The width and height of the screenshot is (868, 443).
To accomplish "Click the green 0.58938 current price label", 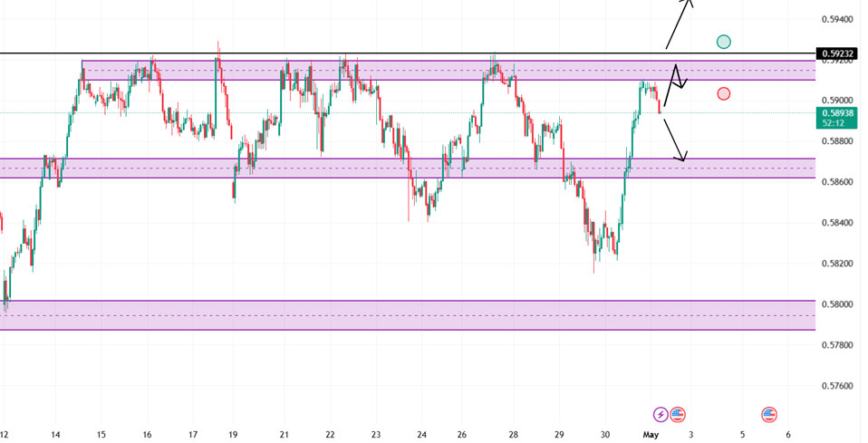I will point(837,118).
